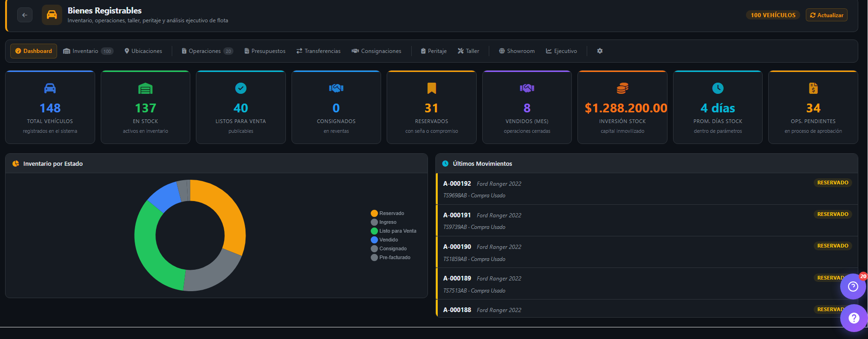
Task: Click the Actualizar button
Action: [827, 15]
